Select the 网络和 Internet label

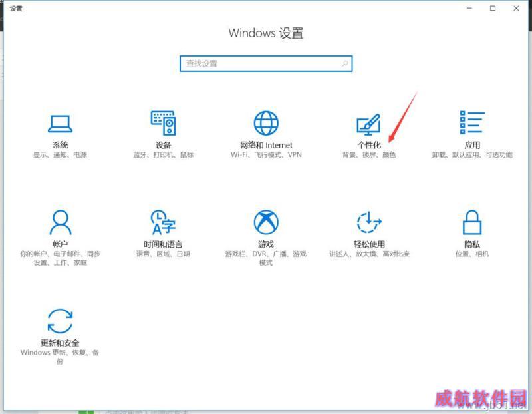[266, 145]
